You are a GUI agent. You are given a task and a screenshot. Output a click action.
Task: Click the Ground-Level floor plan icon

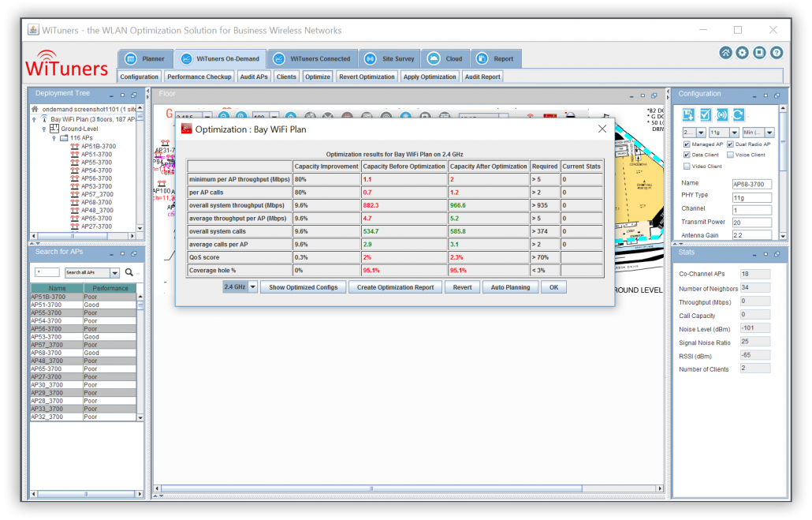pos(54,129)
